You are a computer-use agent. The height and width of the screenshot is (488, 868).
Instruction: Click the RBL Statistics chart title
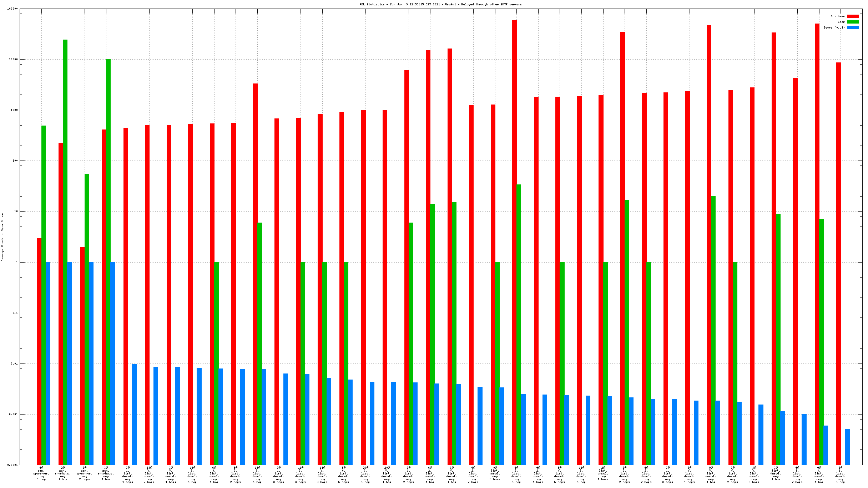(x=440, y=5)
